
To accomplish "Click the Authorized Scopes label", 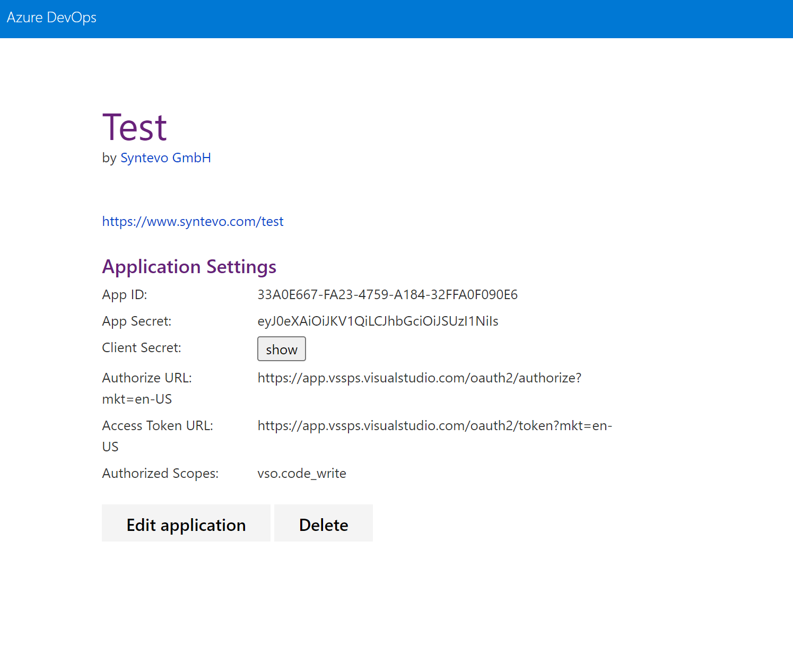I will tap(160, 473).
